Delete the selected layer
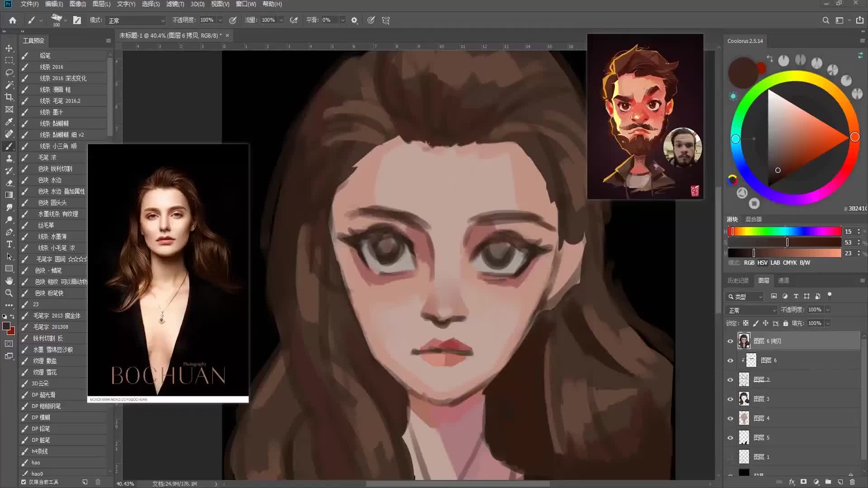Image resolution: width=868 pixels, height=488 pixels. (x=852, y=482)
